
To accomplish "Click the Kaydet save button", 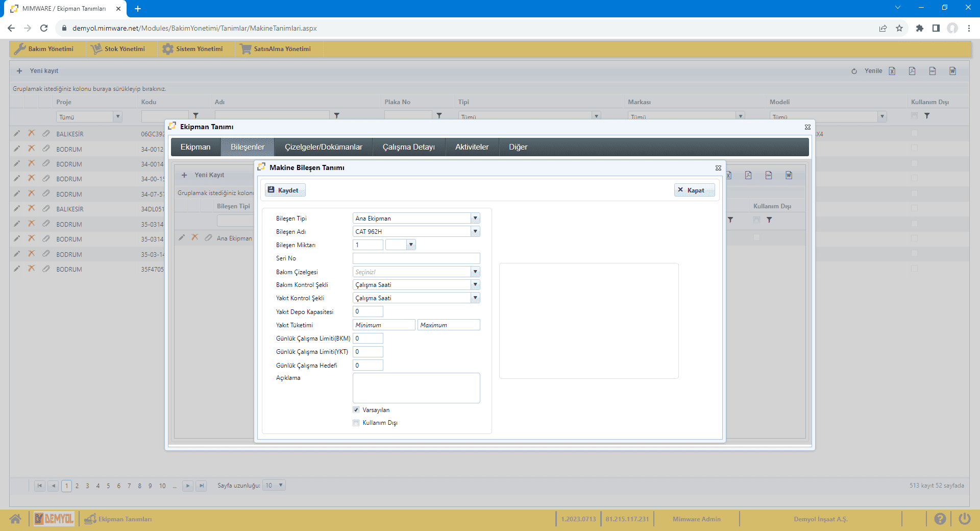I will tap(284, 190).
